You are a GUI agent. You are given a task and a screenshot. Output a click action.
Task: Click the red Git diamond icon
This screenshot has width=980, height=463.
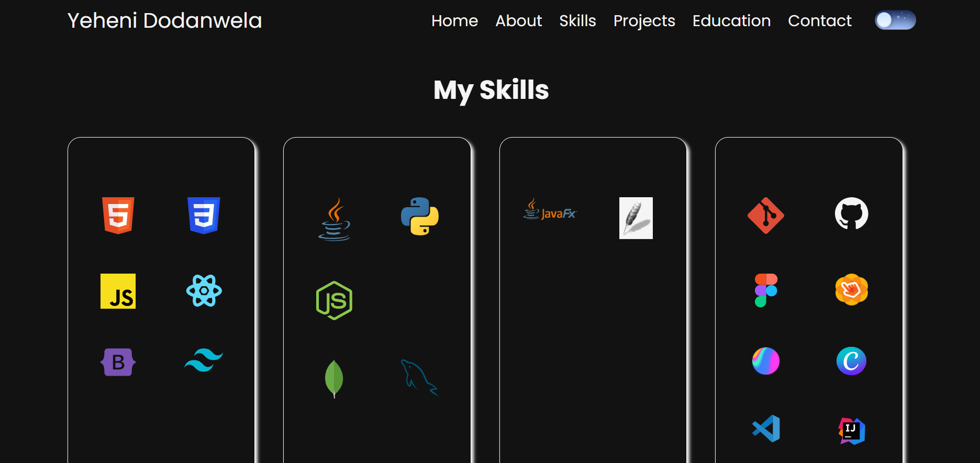pos(766,216)
